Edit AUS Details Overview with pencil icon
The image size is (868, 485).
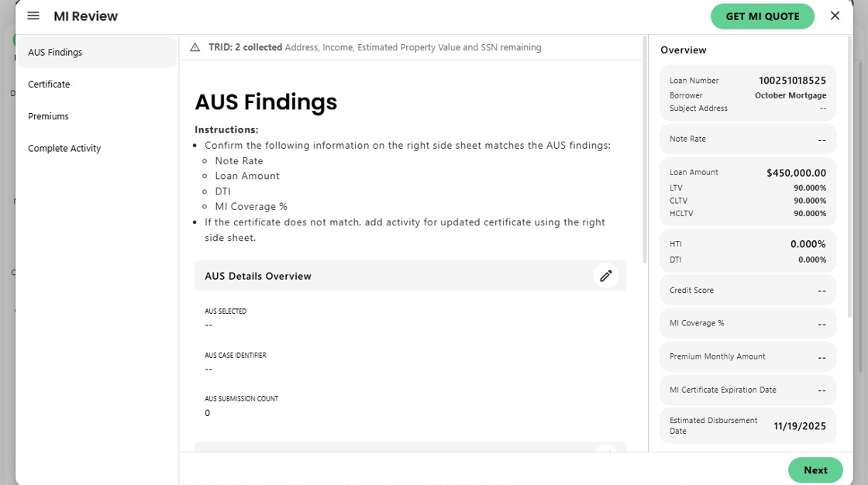[x=606, y=276]
